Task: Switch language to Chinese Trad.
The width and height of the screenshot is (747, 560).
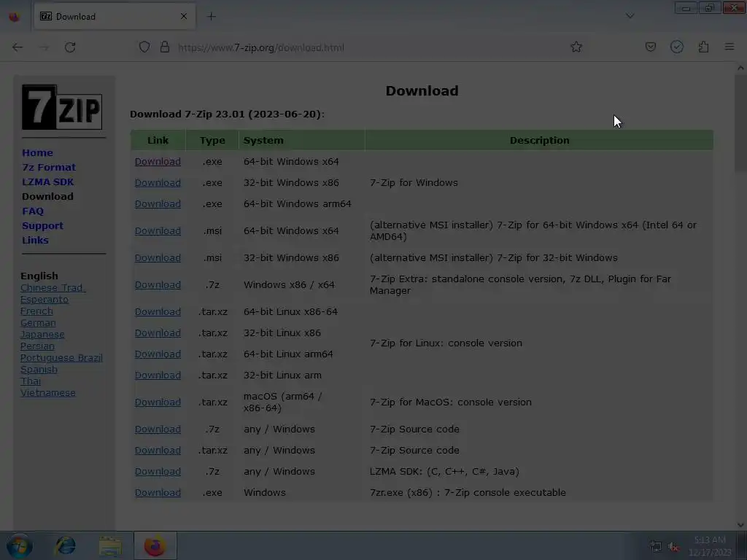Action: [x=53, y=287]
